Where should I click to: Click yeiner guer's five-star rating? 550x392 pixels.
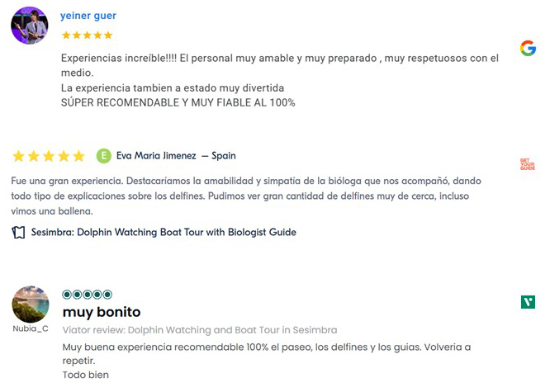88,35
